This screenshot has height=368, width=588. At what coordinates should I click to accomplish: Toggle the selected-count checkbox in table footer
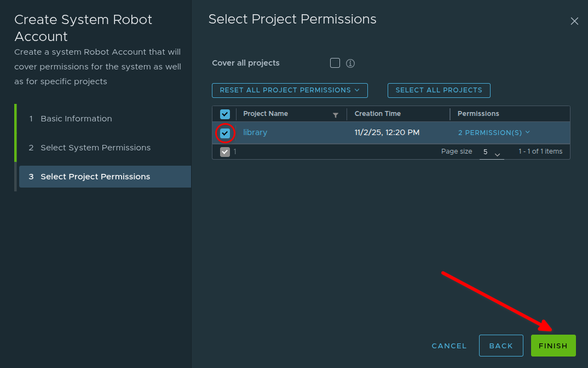[x=225, y=152]
